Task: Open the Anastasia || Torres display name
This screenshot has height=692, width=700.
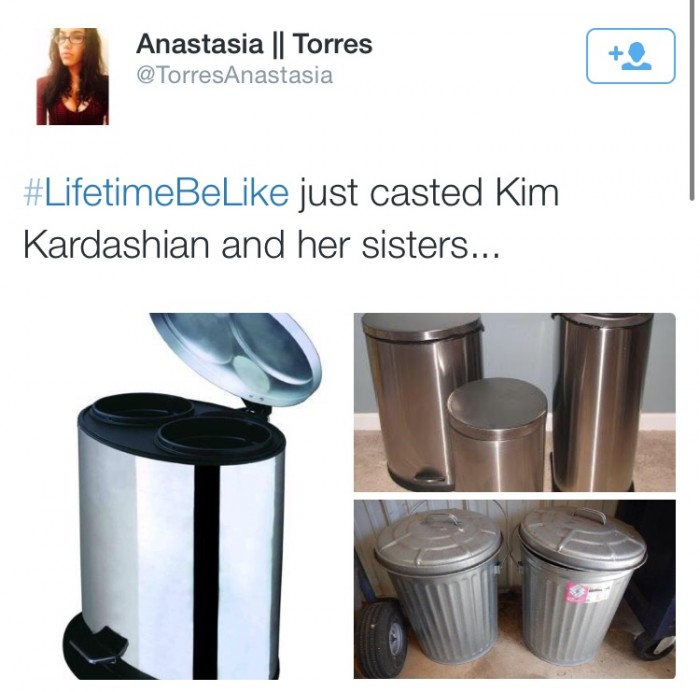Action: [254, 44]
